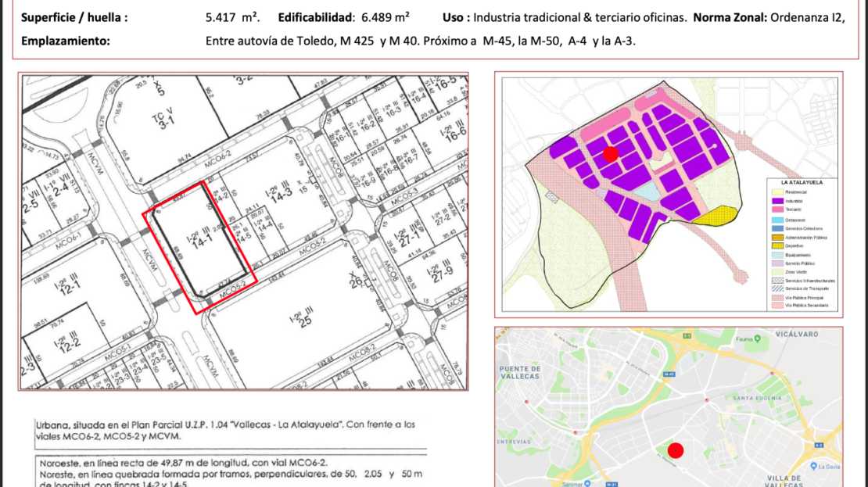
Task: Click the 'Equipamiento' legend label
Action: 798,255
